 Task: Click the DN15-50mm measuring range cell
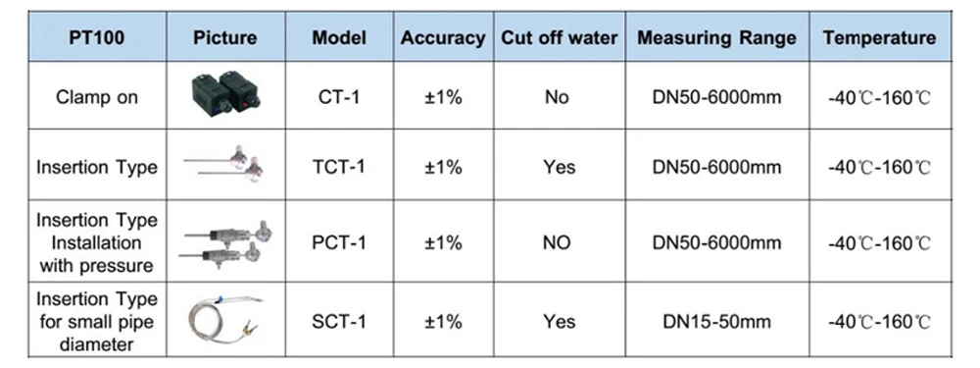[717, 321]
